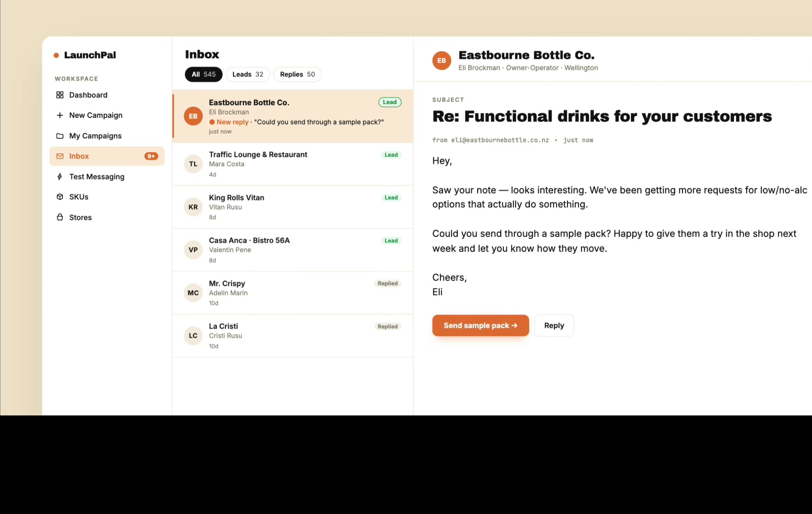Click the Inbox heading above the filters
Viewport: 812px width, 514px height.
point(202,54)
